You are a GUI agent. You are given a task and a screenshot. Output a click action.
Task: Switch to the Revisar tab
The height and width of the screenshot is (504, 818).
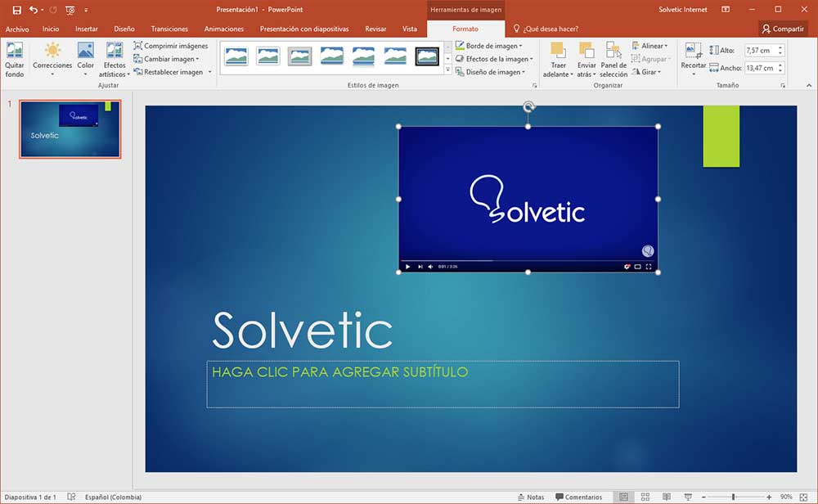(x=375, y=29)
